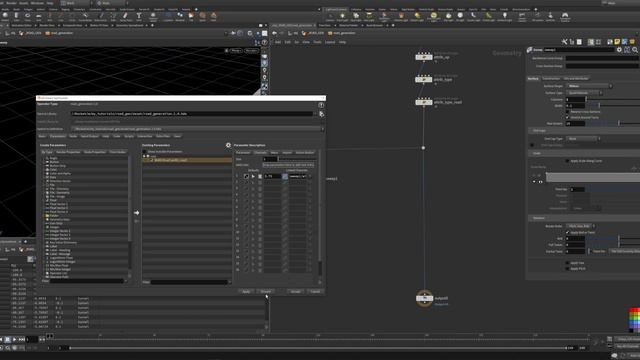Click the Accept button

(296, 291)
